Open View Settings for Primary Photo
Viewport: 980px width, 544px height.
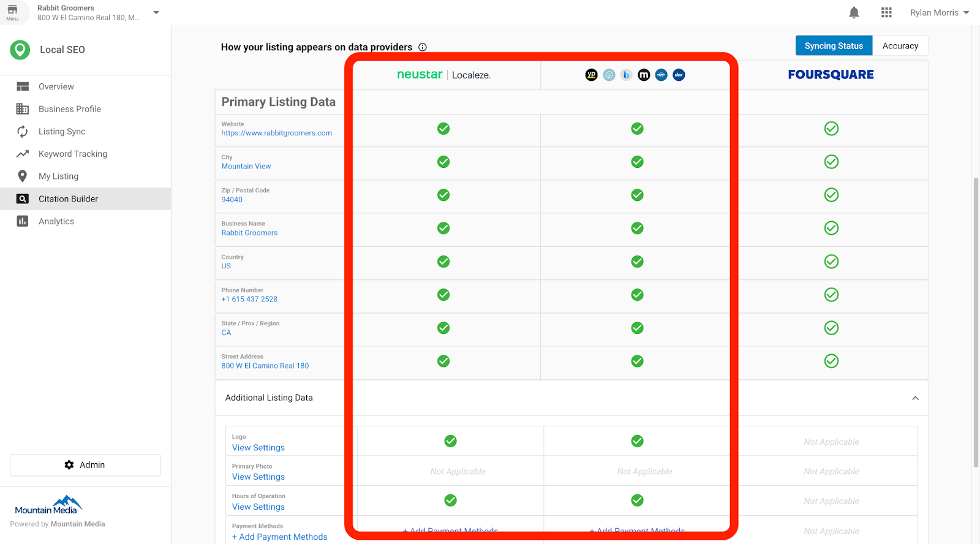point(258,477)
